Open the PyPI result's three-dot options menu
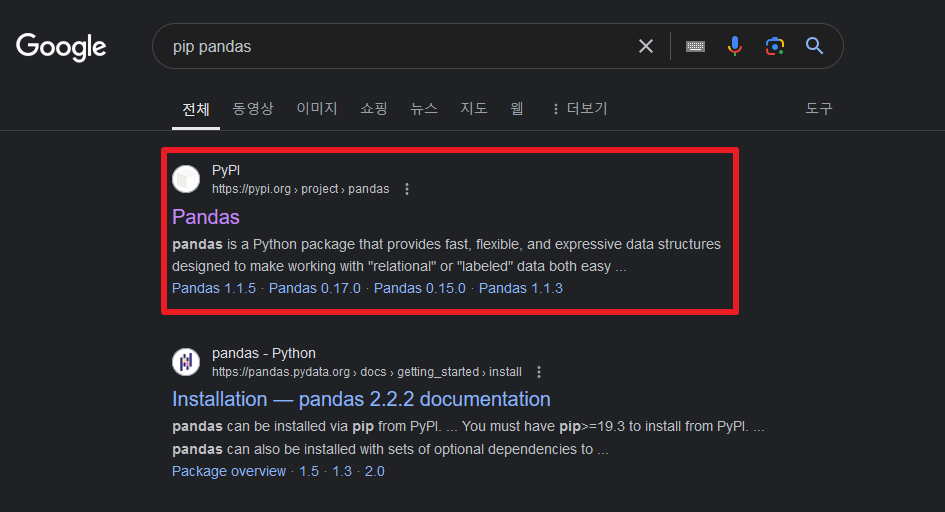 407,189
